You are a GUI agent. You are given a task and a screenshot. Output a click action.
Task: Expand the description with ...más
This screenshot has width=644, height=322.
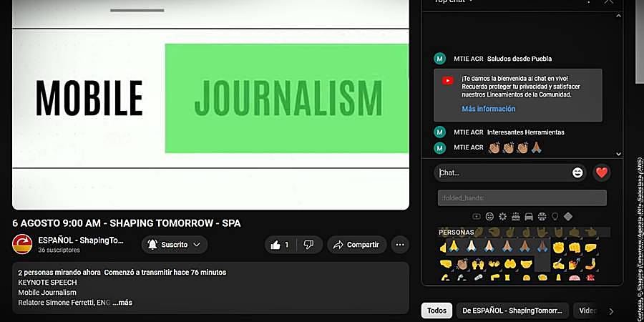tap(122, 303)
